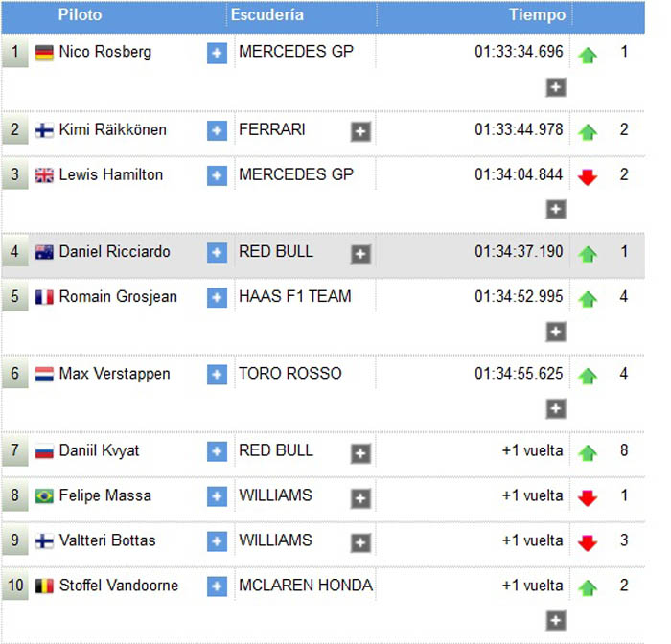Screen dimensions: 671x644
Task: Sort by the Tiempo column header
Action: pos(537,15)
